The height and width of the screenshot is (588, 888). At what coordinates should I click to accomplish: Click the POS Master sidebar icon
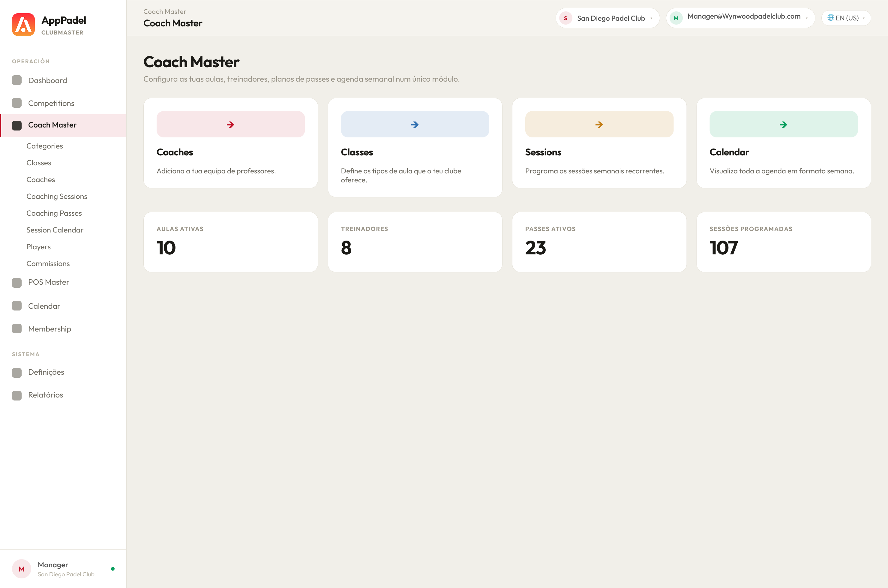(x=17, y=282)
